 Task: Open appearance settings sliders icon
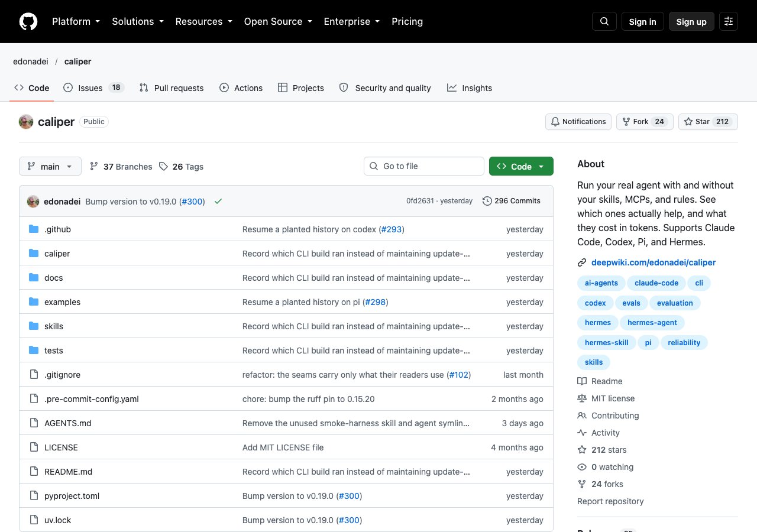pos(729,21)
